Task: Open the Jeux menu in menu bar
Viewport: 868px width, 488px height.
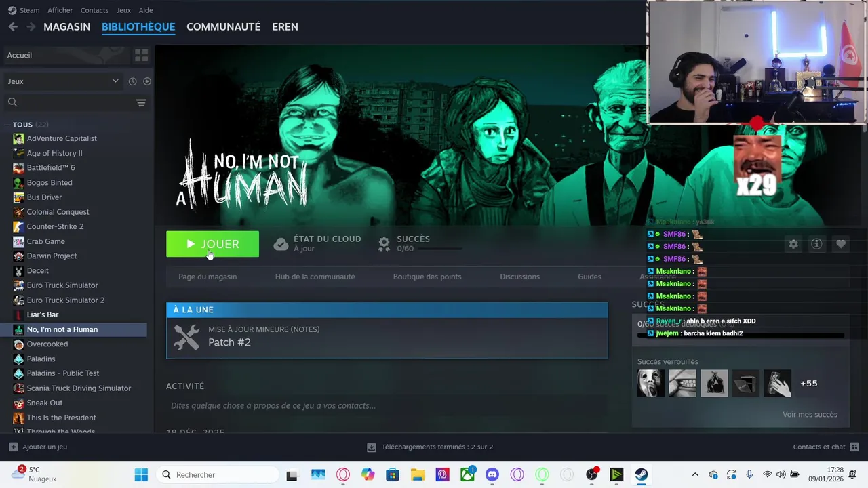Action: (123, 10)
